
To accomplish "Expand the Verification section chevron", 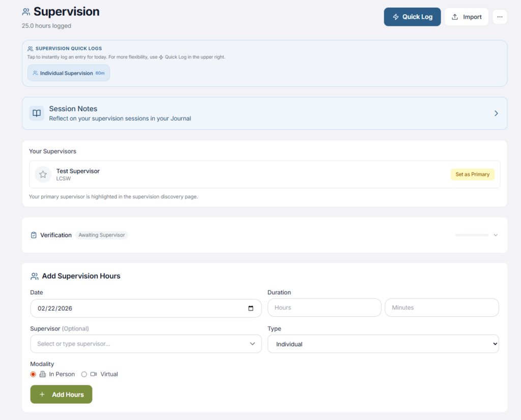I will 496,235.
